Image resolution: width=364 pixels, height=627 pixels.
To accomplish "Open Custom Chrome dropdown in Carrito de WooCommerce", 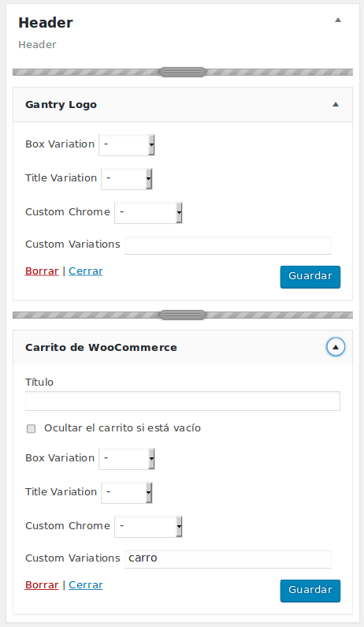I will 149,526.
